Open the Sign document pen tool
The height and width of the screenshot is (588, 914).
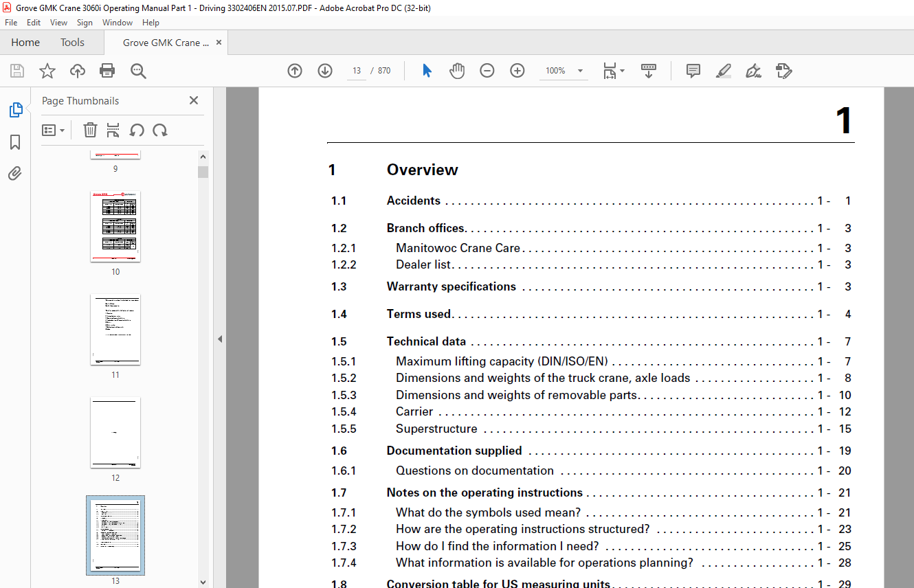753,71
